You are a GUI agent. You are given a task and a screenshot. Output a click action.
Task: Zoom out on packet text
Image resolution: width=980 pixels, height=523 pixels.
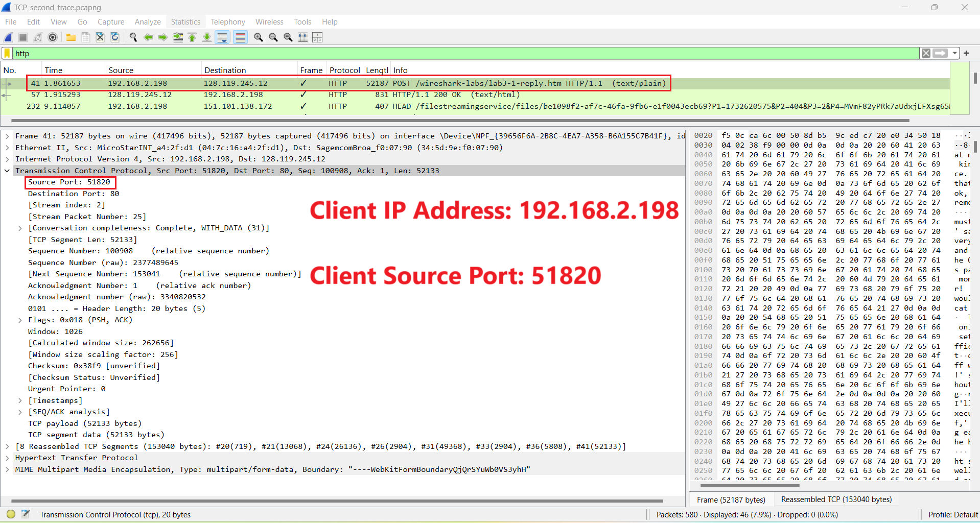[x=273, y=37]
